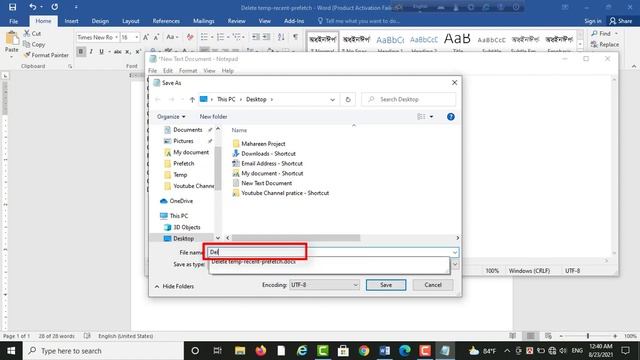Image resolution: width=640 pixels, height=360 pixels.
Task: Click the Redo icon in Word title bar
Action: (54, 7)
